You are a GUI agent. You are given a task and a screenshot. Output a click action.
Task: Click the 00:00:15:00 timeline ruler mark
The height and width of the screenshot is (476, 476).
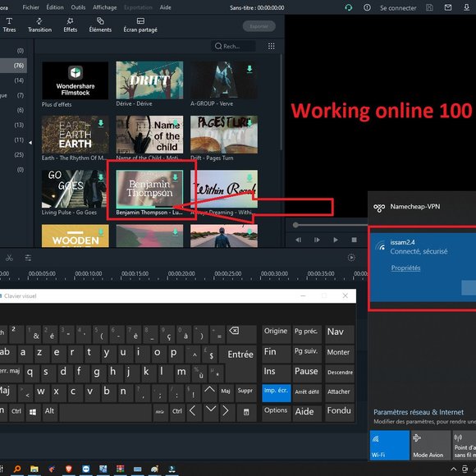[x=135, y=273]
